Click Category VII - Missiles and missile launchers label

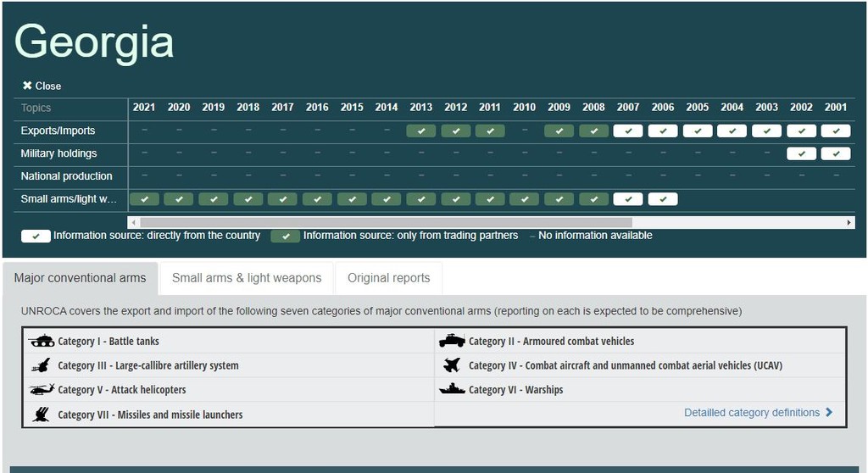150,415
